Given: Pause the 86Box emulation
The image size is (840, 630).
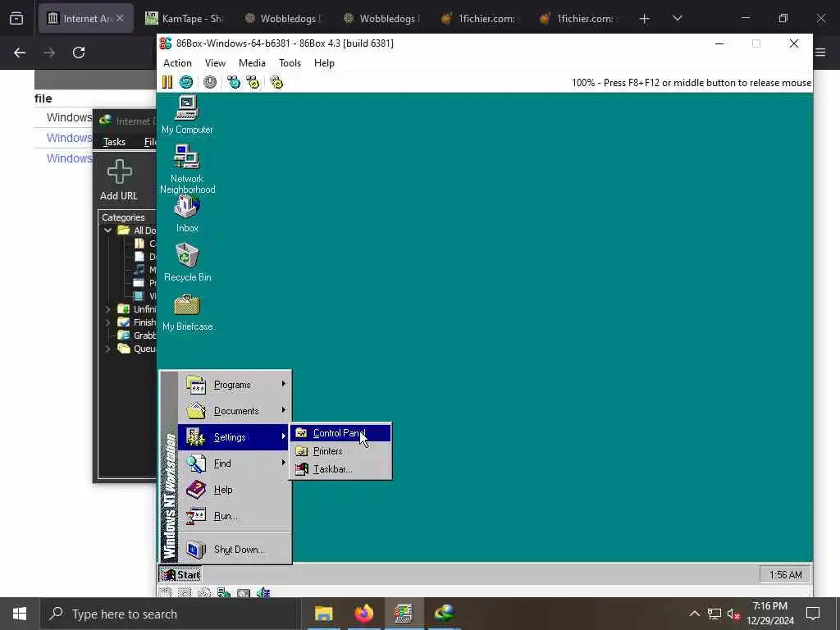Looking at the screenshot, I should point(167,82).
